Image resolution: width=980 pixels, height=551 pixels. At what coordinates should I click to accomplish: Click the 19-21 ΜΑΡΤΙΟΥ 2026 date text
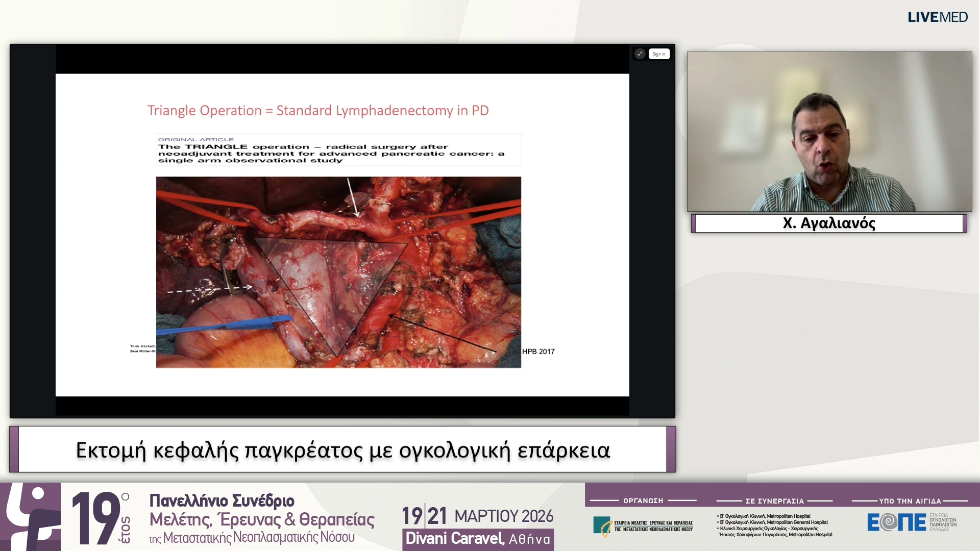(x=477, y=516)
